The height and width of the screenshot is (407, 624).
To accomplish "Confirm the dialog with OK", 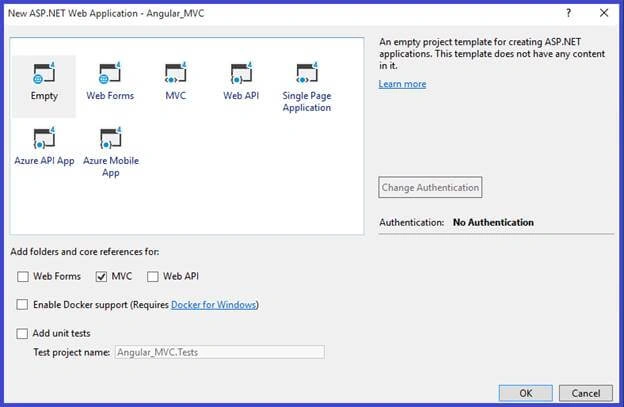I will tap(525, 393).
